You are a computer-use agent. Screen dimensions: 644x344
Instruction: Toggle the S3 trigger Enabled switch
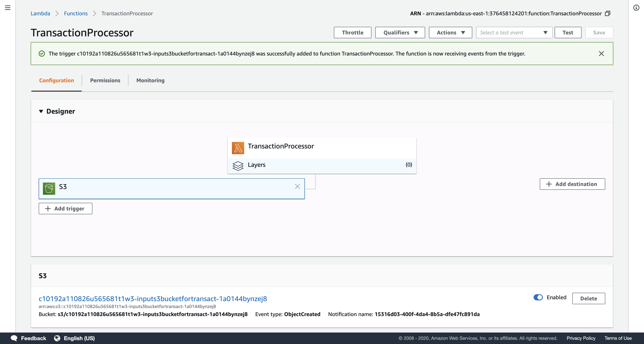(538, 297)
